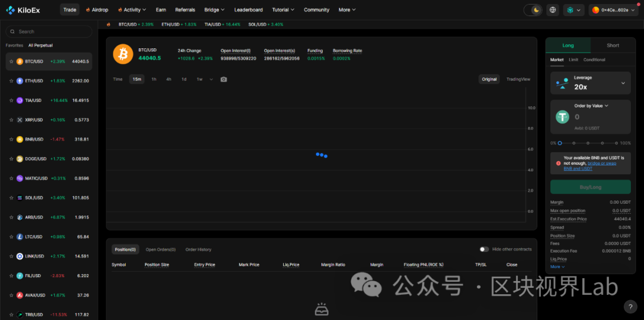The width and height of the screenshot is (644, 320).
Task: Set the 0% amount slider handle
Action: pyautogui.click(x=559, y=143)
